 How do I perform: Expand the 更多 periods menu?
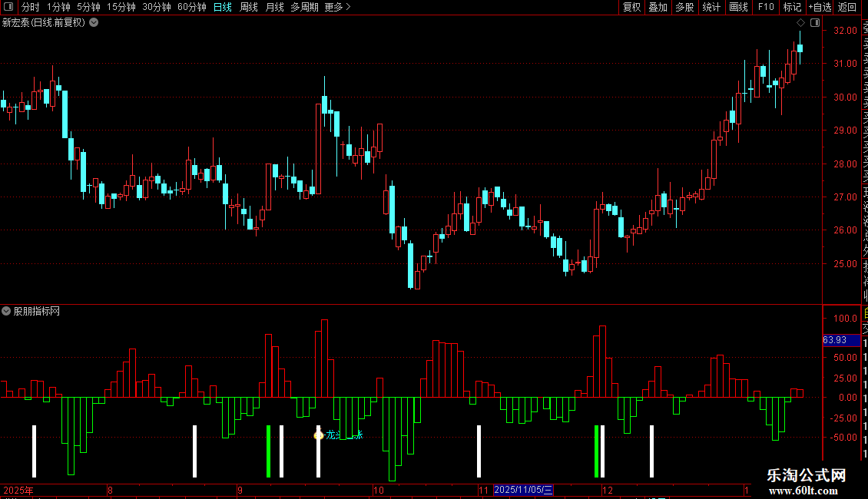[x=337, y=7]
